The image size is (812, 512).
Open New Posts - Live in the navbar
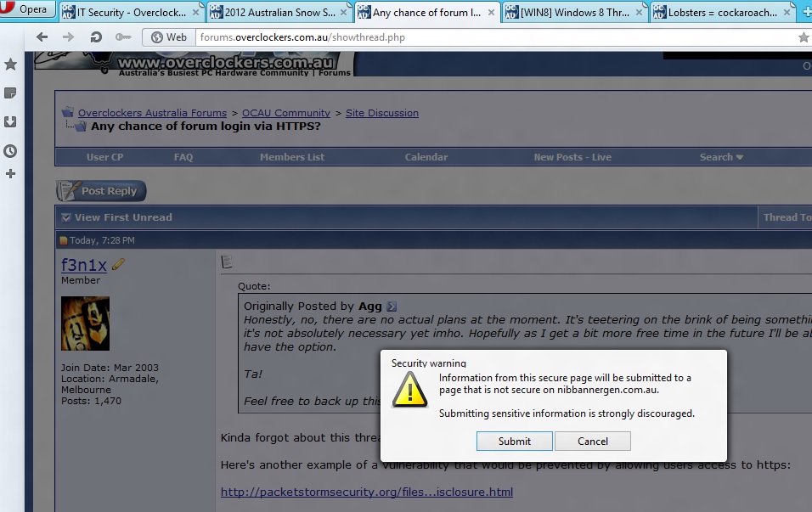coord(572,157)
